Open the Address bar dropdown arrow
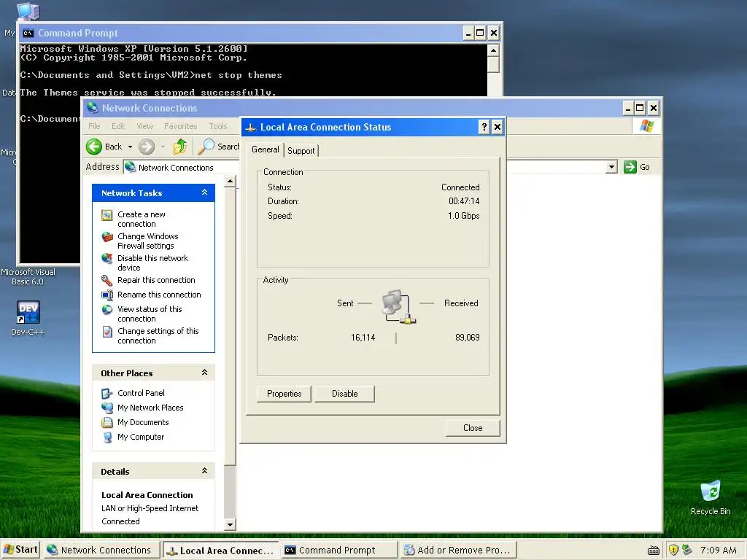The width and height of the screenshot is (747, 560). point(612,167)
